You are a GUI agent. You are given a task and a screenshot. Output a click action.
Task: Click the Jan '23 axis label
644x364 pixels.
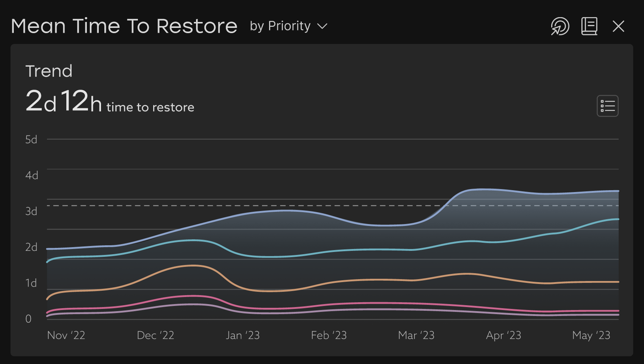(243, 335)
